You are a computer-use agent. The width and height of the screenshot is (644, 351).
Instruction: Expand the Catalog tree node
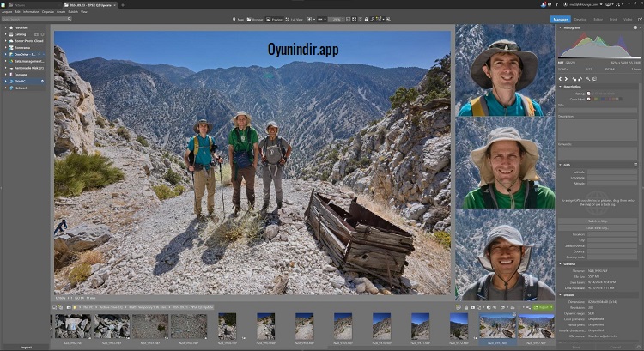pyautogui.click(x=5, y=34)
